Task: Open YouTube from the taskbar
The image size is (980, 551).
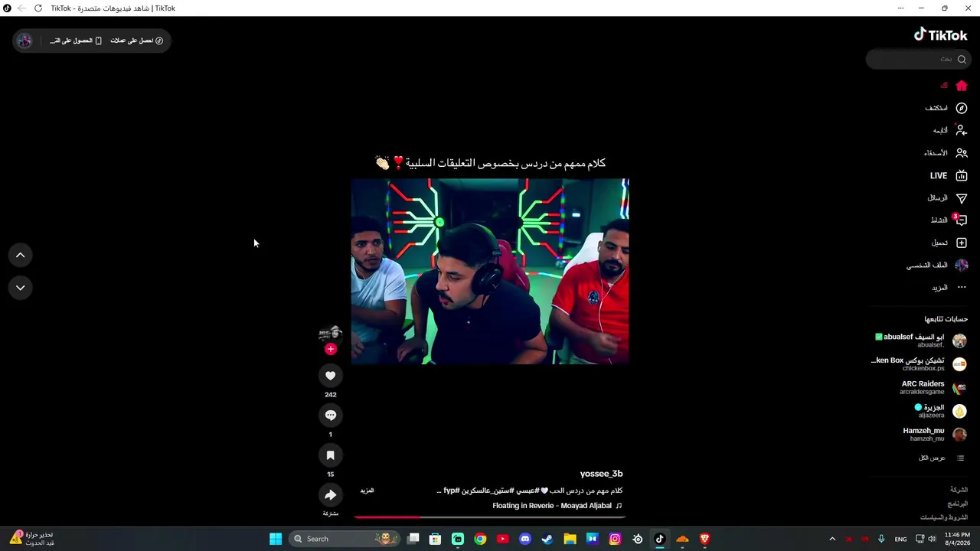Action: click(x=502, y=539)
